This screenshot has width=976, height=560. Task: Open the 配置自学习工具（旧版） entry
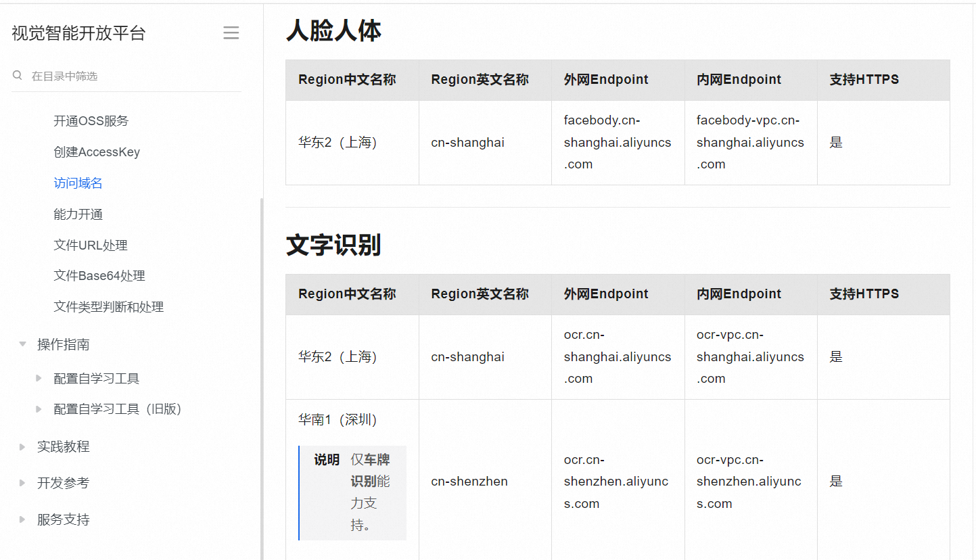[118, 409]
